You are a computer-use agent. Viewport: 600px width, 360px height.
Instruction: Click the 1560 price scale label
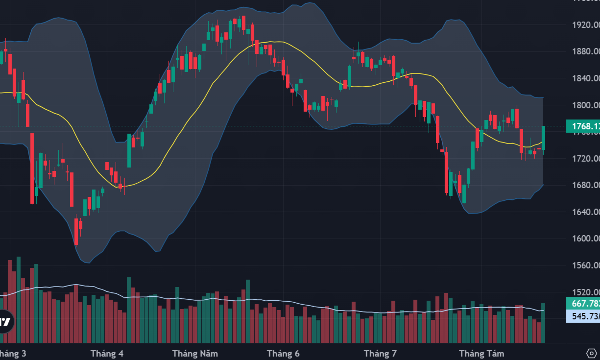point(586,265)
